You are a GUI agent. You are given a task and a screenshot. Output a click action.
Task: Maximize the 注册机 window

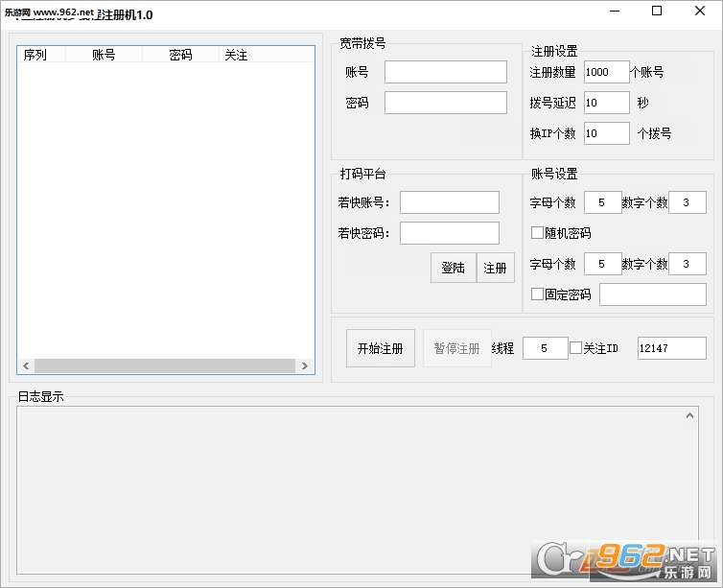pyautogui.click(x=657, y=11)
